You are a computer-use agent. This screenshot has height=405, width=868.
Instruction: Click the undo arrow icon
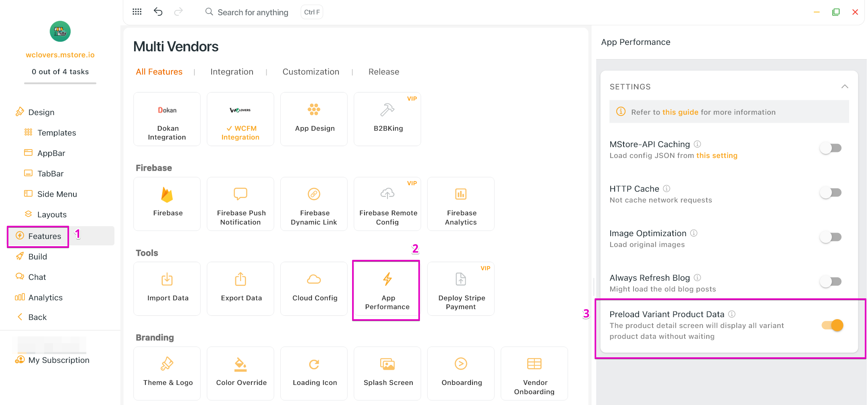click(x=158, y=12)
